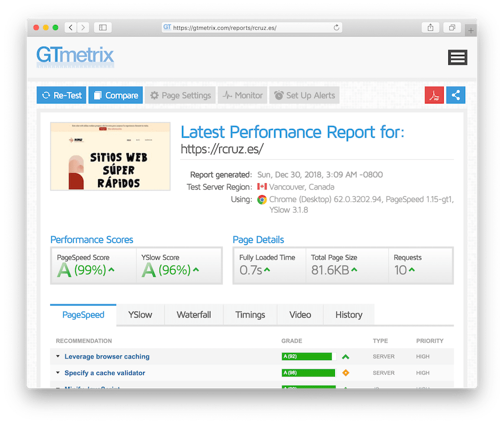Select the History tab

point(349,315)
